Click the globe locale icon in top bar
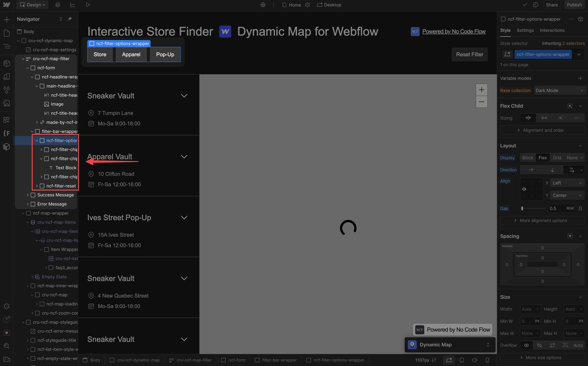The image size is (588, 366). click(x=263, y=5)
